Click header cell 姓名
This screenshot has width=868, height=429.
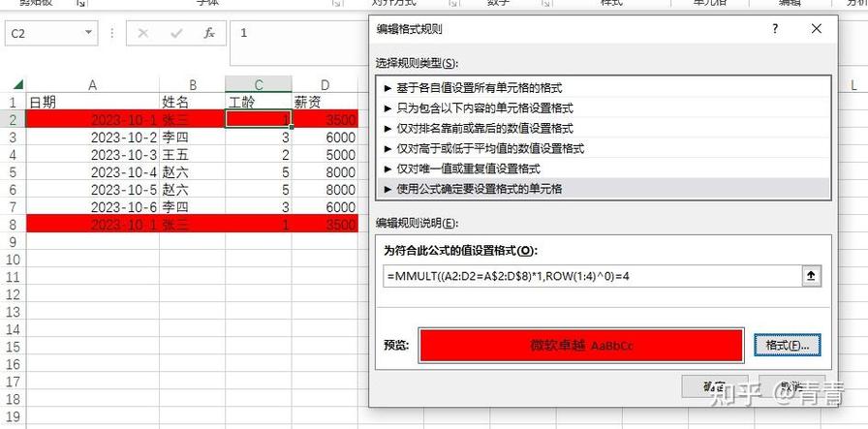(192, 102)
